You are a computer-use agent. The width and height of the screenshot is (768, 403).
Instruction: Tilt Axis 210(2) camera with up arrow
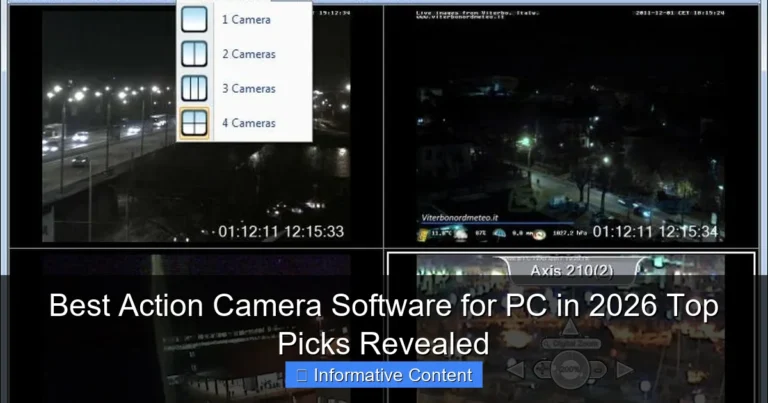570,327
